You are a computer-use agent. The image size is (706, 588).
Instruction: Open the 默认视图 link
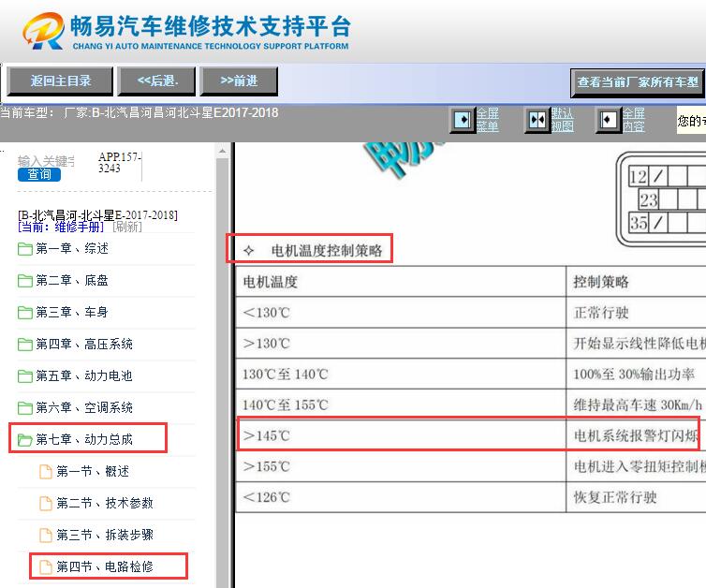(563, 120)
